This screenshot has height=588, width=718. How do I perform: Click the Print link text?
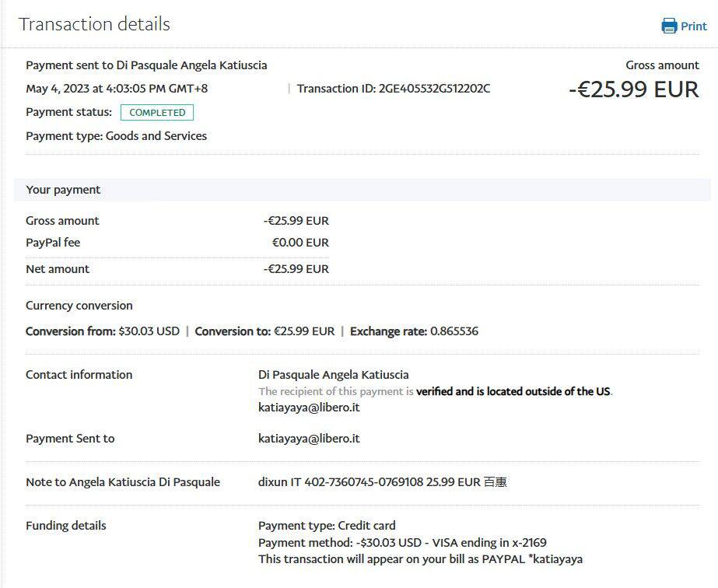tap(694, 26)
